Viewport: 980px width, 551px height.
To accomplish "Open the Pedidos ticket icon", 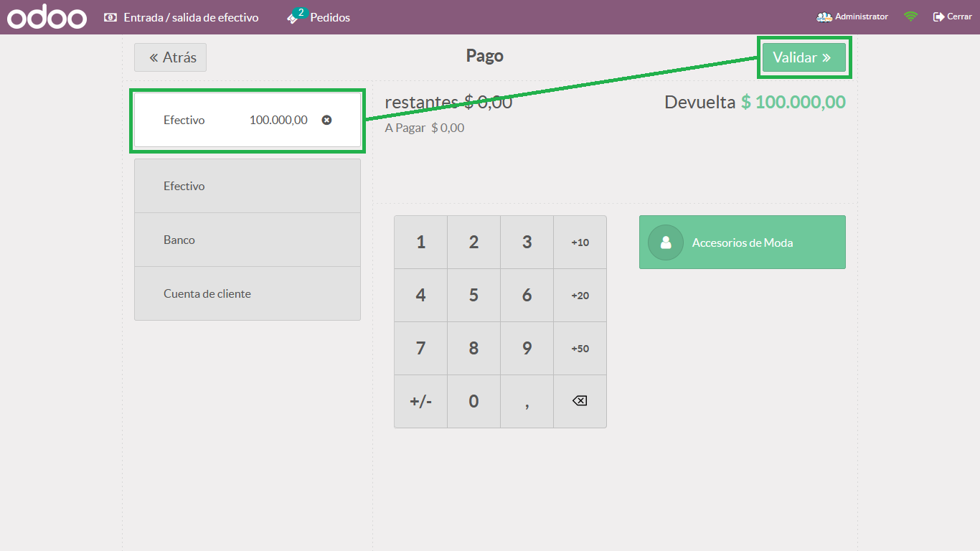I will pos(293,18).
